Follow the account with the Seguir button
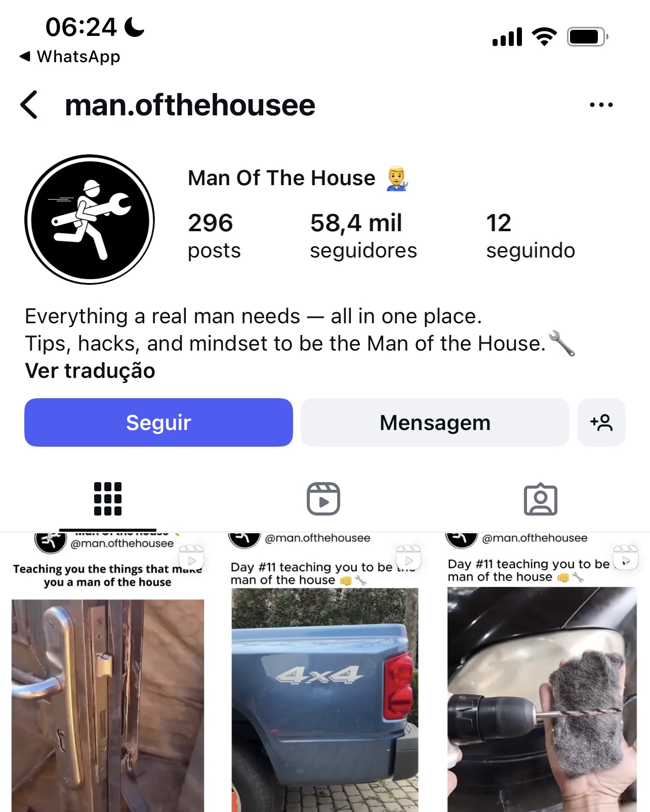 coord(158,422)
